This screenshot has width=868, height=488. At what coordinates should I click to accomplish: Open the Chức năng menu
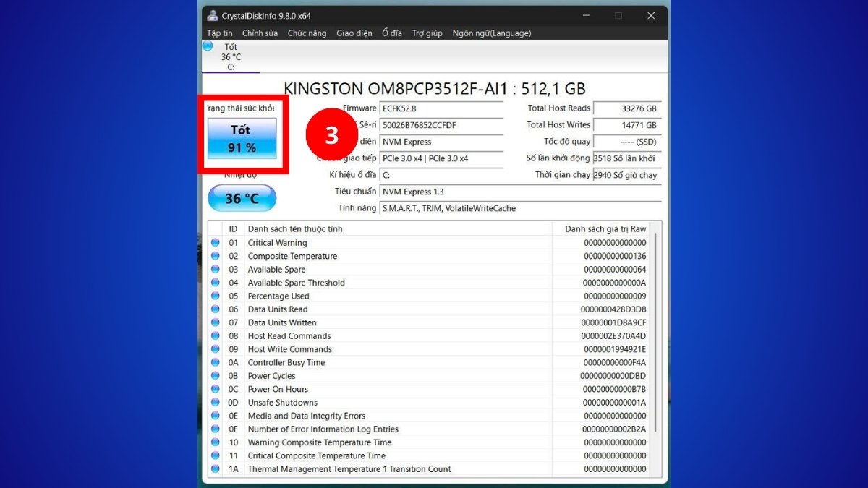(307, 33)
